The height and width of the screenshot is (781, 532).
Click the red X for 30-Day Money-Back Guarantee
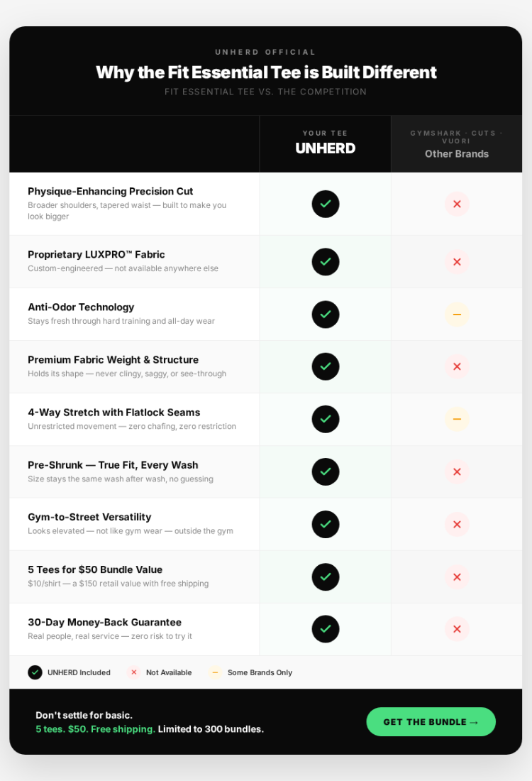pos(457,629)
